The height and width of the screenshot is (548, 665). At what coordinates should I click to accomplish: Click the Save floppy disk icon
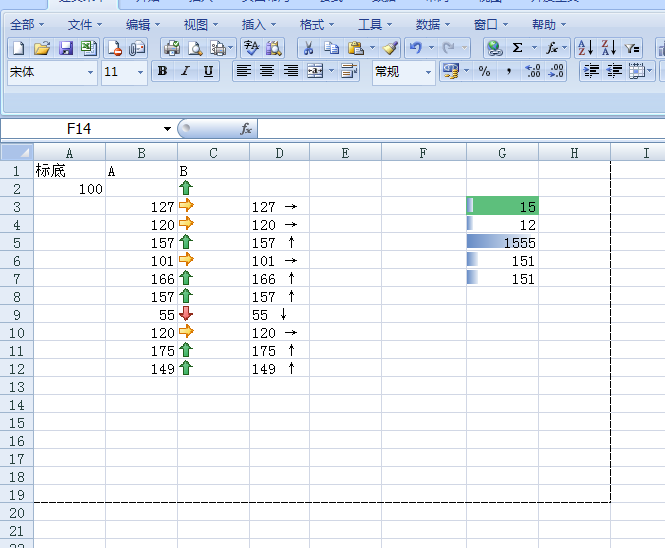[65, 48]
